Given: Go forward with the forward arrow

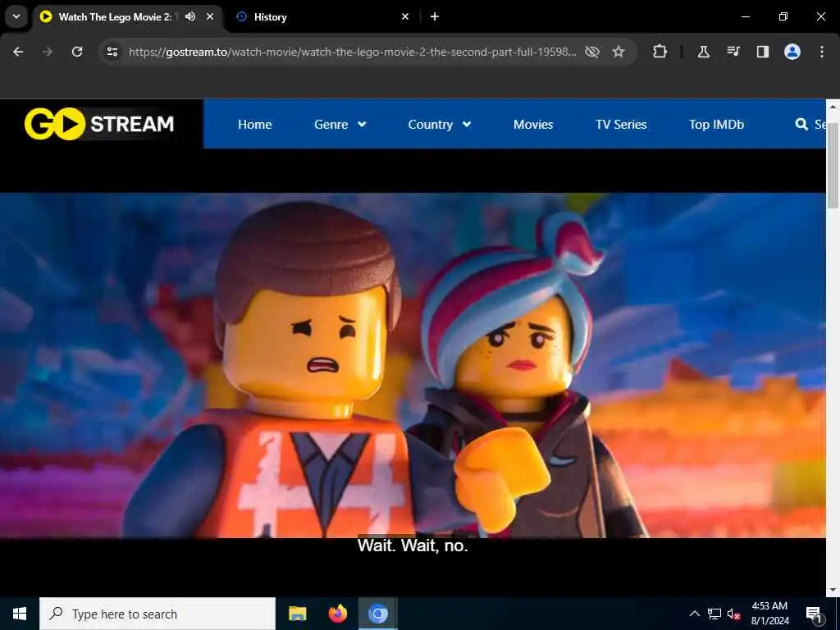Looking at the screenshot, I should click(48, 52).
